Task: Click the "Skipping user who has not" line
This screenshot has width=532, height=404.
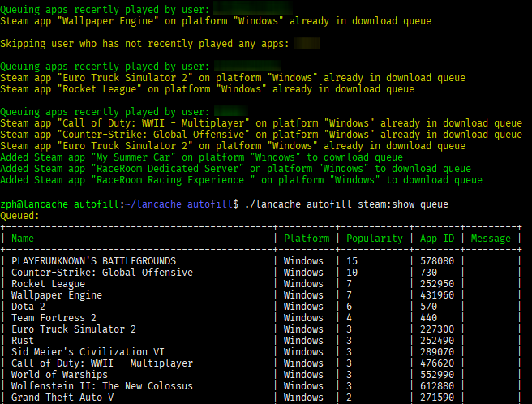Action: pyautogui.click(x=144, y=44)
